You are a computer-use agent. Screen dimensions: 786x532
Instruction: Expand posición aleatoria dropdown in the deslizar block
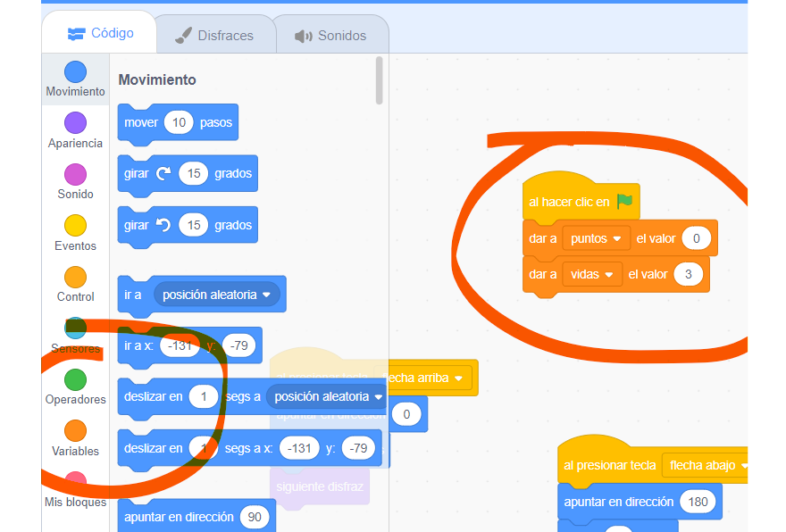(326, 396)
